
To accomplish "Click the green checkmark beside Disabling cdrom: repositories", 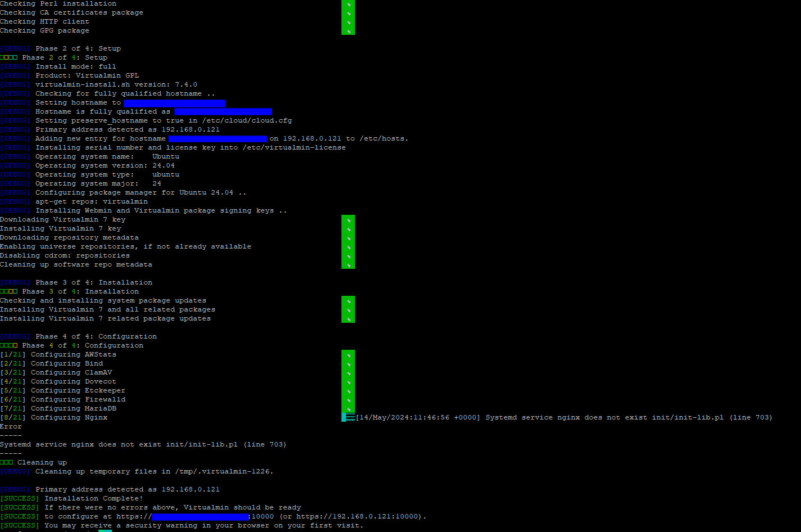I will pos(348,255).
